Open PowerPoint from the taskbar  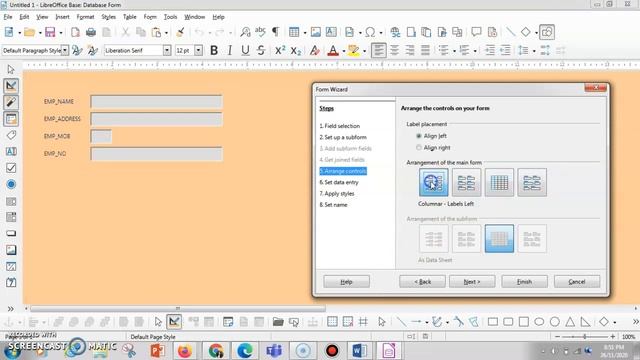point(157,351)
